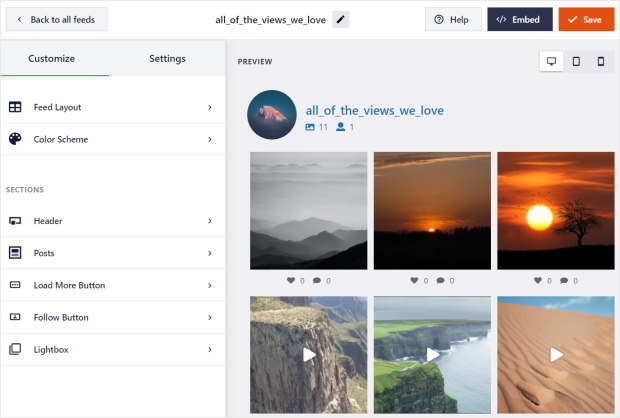The width and height of the screenshot is (620, 418).
Task: Click the Embed button
Action: [x=520, y=19]
